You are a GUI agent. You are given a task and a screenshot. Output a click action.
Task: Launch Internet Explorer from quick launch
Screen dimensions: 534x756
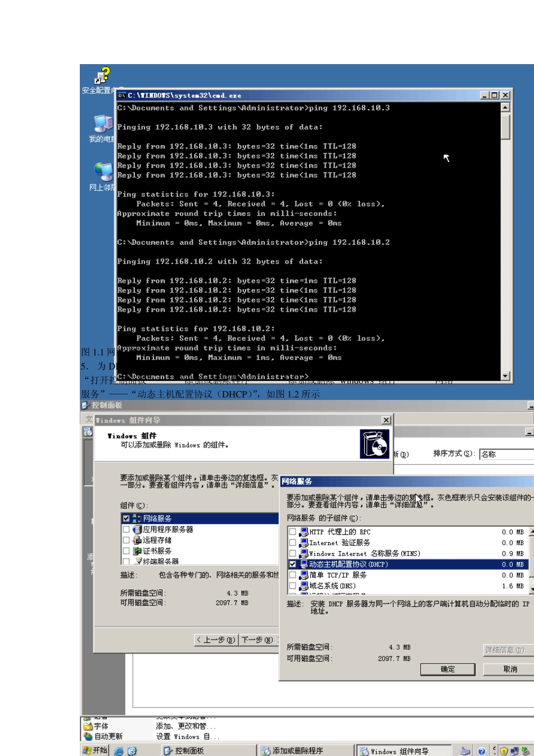point(119,751)
